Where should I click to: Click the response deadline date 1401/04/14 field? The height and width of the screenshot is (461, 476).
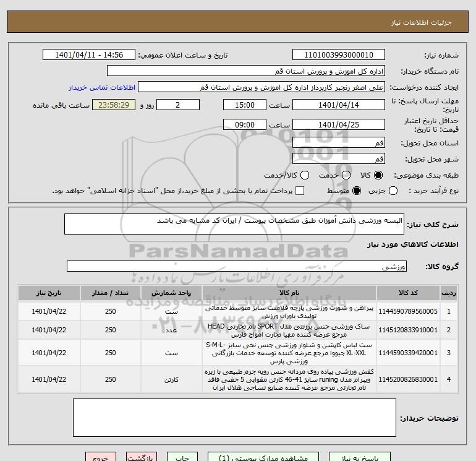[x=339, y=105]
